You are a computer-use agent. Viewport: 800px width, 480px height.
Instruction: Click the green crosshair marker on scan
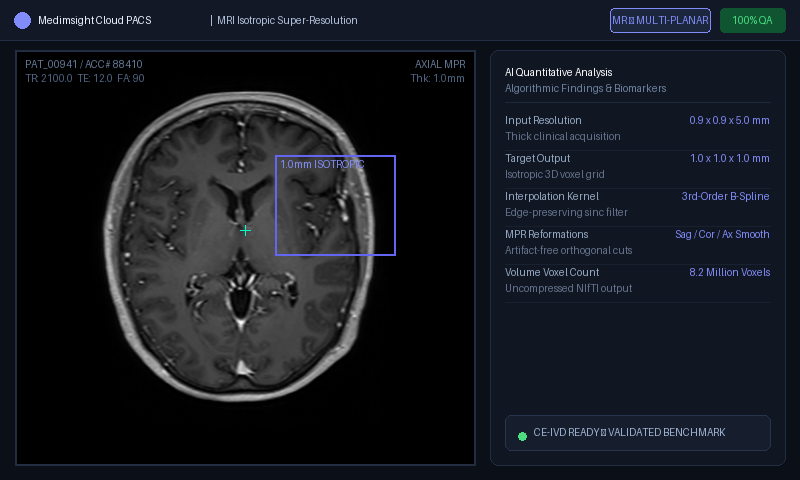245,231
